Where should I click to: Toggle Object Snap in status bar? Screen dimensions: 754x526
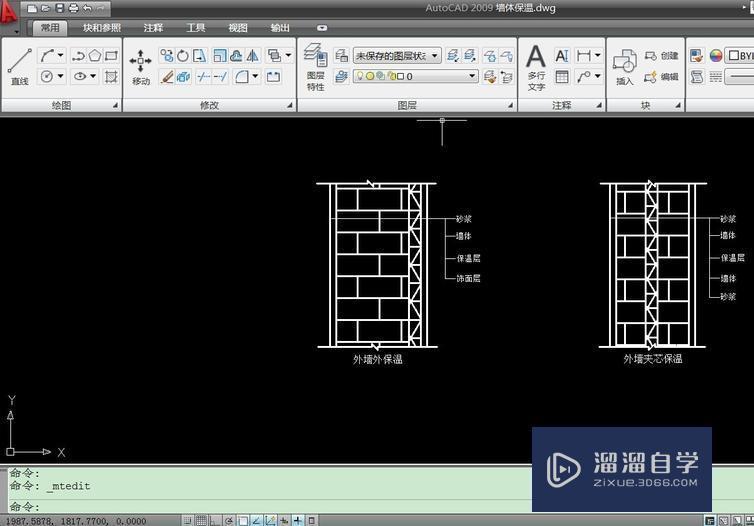243,521
